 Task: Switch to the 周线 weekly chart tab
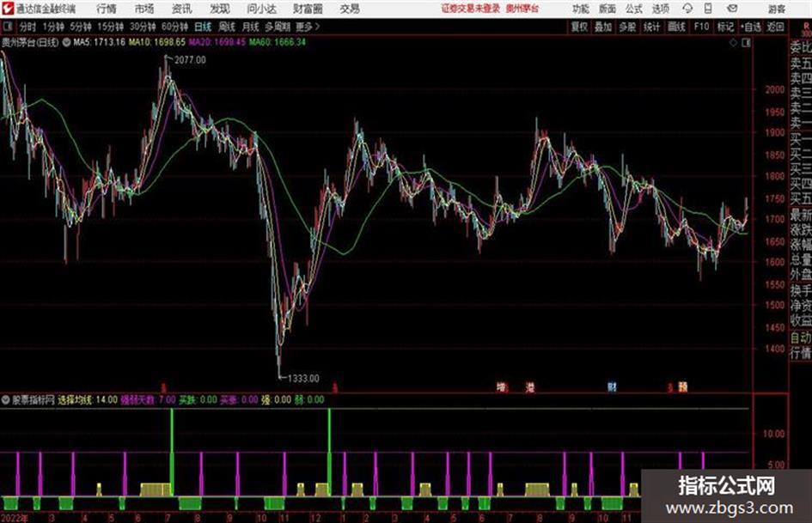click(x=227, y=27)
